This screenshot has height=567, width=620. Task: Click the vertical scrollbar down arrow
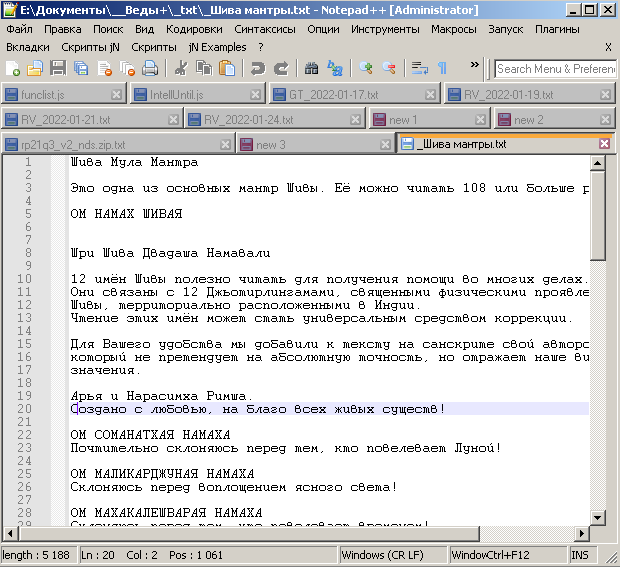coord(597,517)
